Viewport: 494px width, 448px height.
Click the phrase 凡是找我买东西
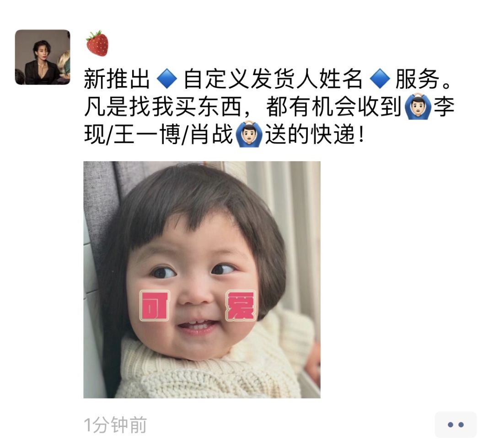coord(163,107)
